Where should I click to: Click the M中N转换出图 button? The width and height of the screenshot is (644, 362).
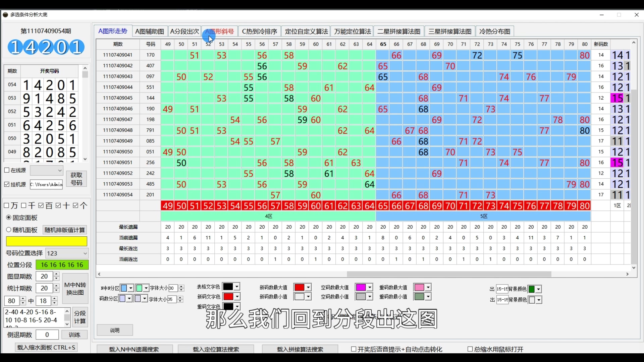pyautogui.click(x=75, y=289)
